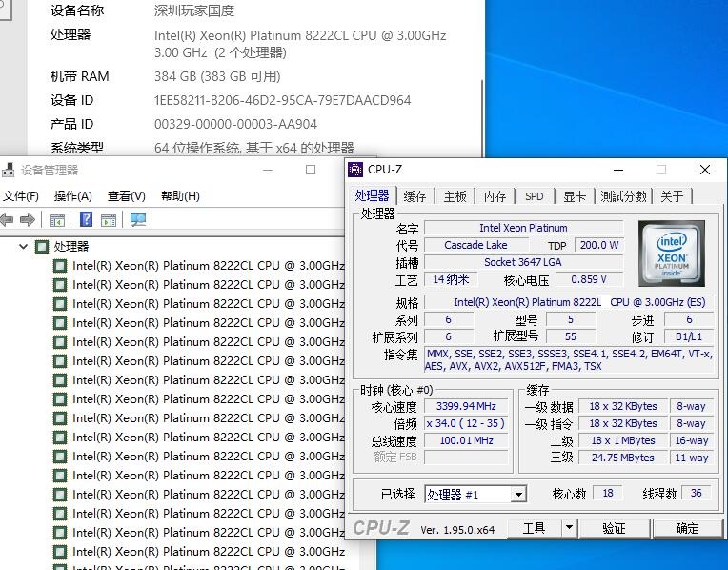Click the 代号 field showing Cascade Lake
This screenshot has width=728, height=570.
point(475,245)
